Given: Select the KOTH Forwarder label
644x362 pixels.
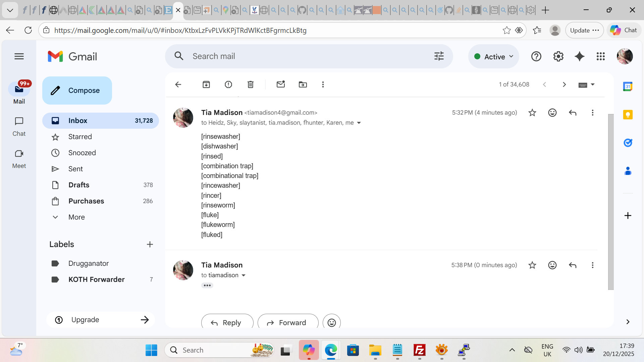Looking at the screenshot, I should [96, 280].
